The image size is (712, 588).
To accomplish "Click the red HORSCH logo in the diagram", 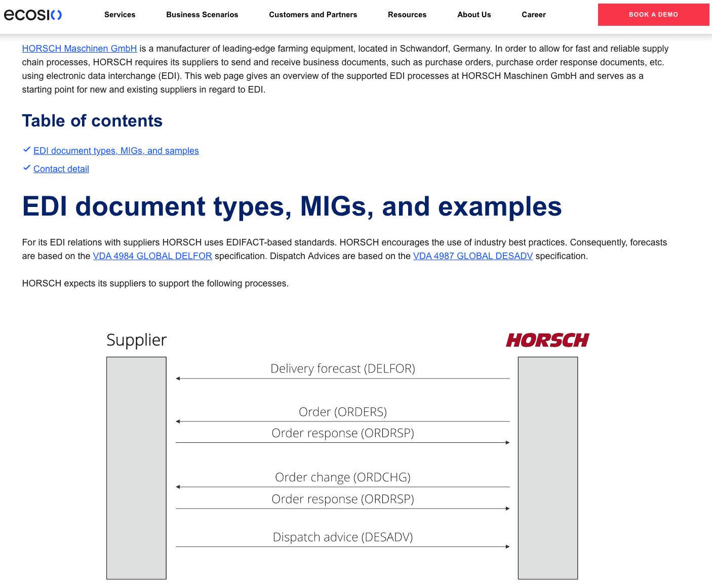I will (x=547, y=340).
